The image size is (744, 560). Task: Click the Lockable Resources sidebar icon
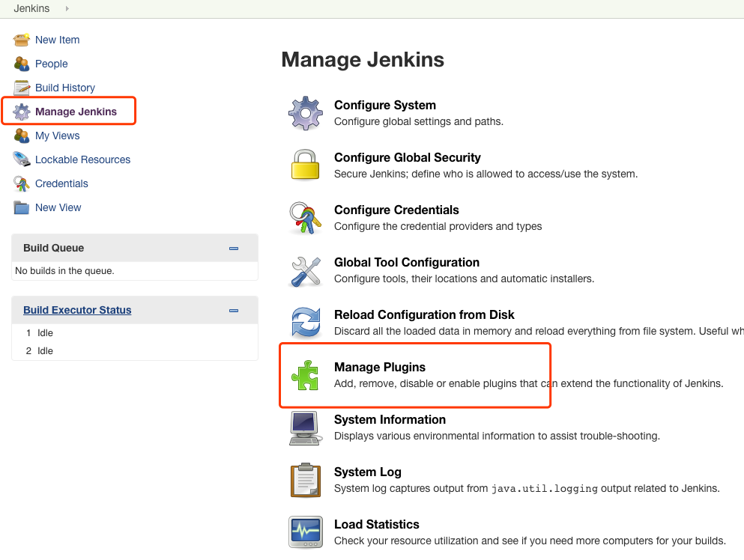22,159
